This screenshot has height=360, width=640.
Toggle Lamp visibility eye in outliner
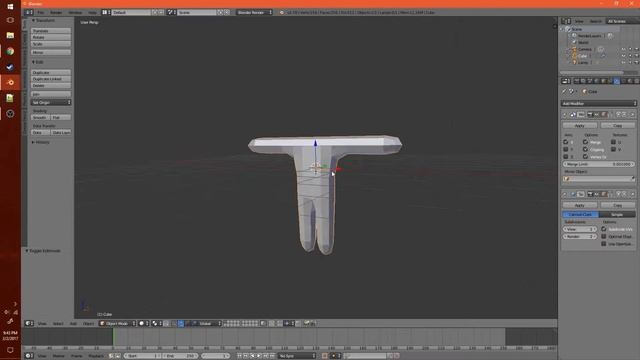tap(623, 62)
